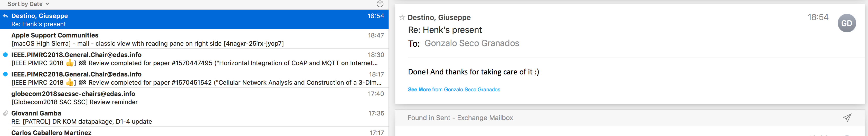The height and width of the screenshot is (136, 868).
Task: Open the Sort by Date dropdown
Action: pos(28,4)
